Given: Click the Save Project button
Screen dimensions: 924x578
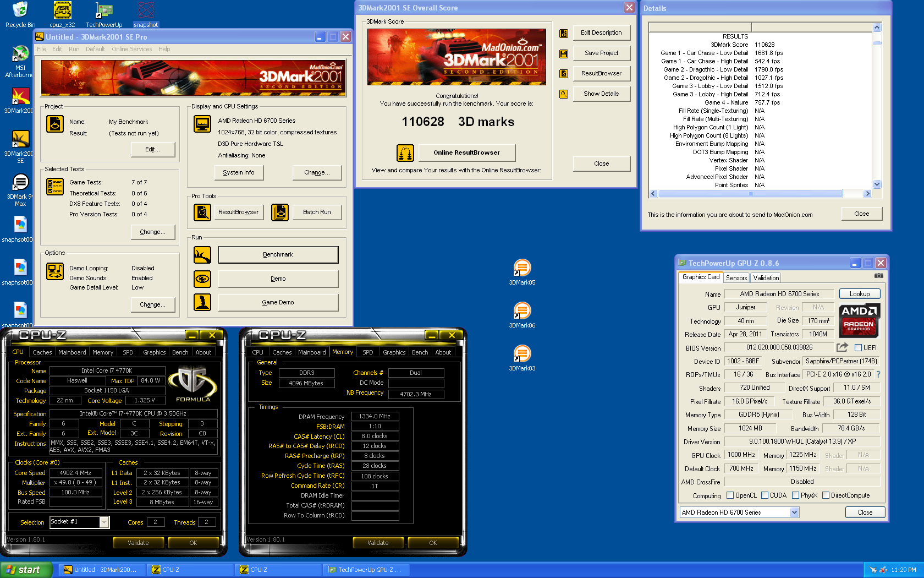Looking at the screenshot, I should (602, 53).
